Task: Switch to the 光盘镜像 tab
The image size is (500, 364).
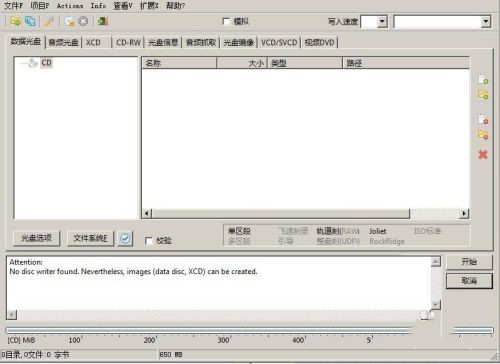Action: [x=239, y=42]
